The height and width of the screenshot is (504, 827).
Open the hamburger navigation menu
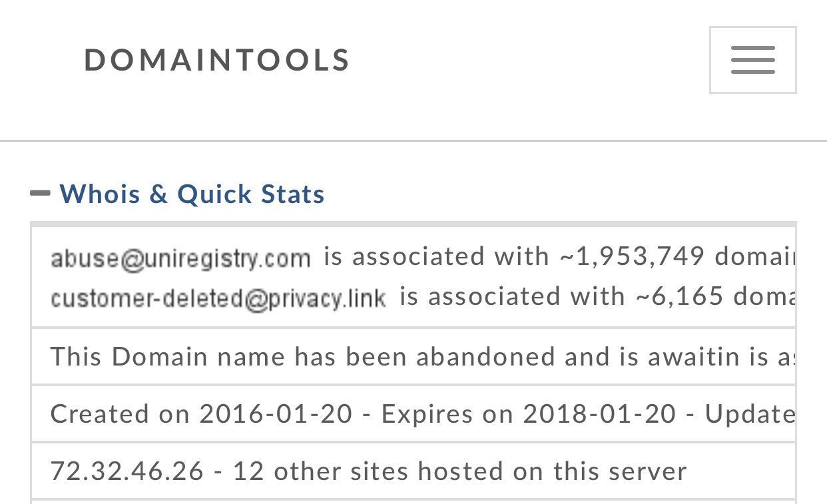point(752,60)
